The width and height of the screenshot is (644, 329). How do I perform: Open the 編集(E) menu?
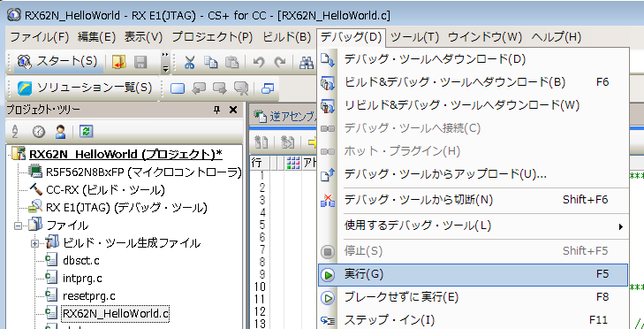(96, 37)
